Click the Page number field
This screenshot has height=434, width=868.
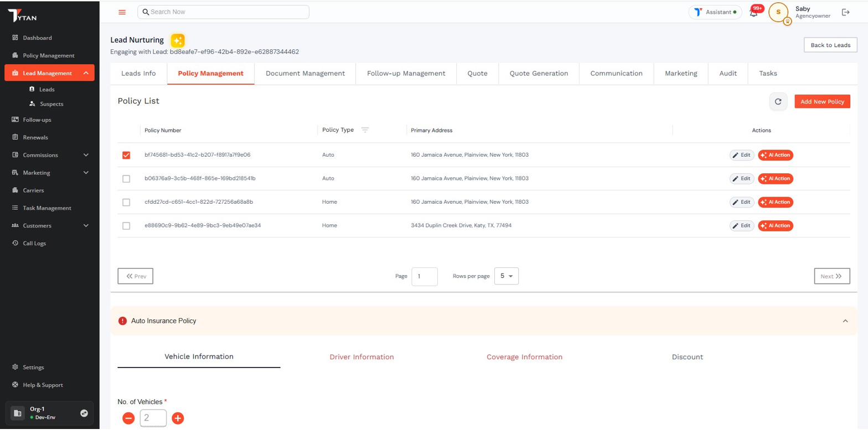[425, 276]
